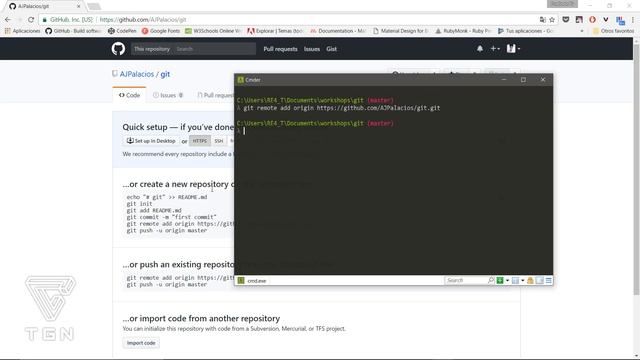
Task: Click the green new console plus icon in Cmder
Action: pyautogui.click(x=500, y=280)
